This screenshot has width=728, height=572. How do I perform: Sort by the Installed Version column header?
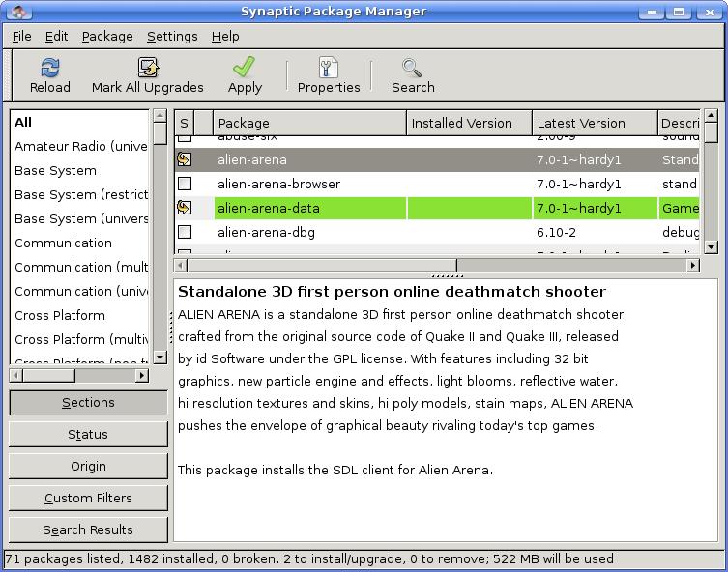coord(469,123)
